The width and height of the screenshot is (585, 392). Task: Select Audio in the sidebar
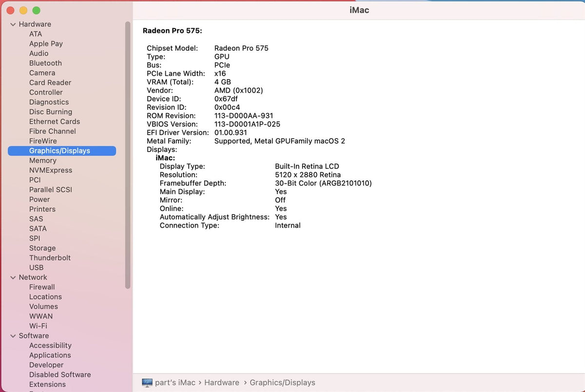pyautogui.click(x=39, y=53)
